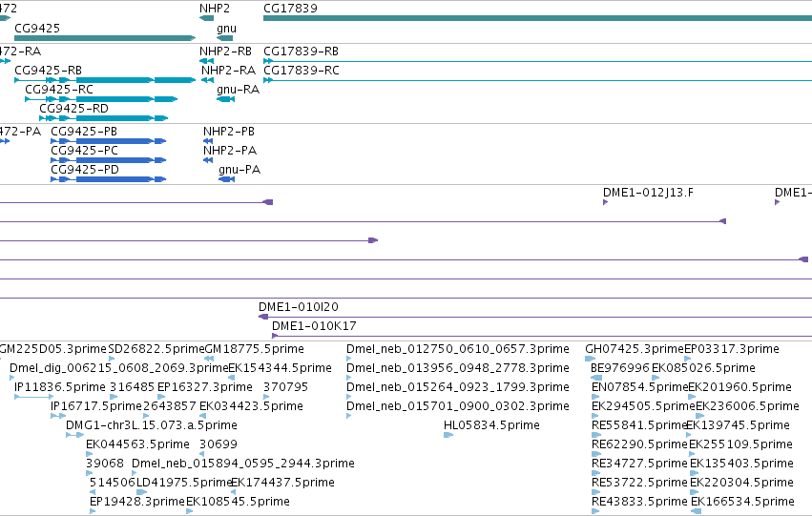Click the EK174437.5prime EST label
Image resolution: width=812 pixels, height=516 pixels.
[x=282, y=483]
